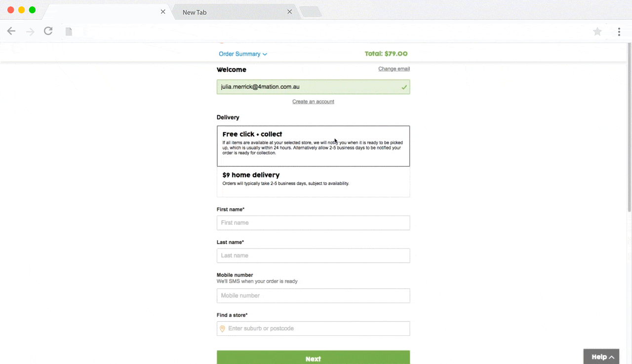
Task: Click the vertical page scrollbar
Action: tap(629, 128)
